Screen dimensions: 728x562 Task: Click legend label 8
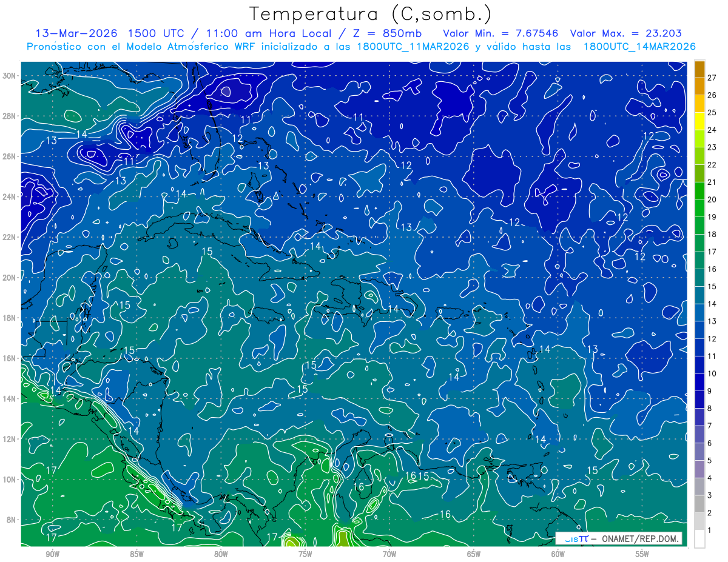coord(710,408)
